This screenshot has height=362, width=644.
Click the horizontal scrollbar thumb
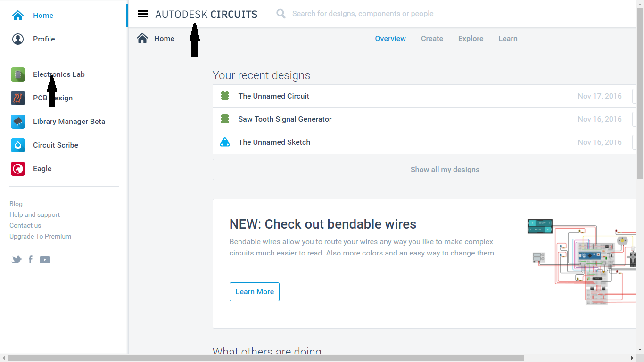(x=265, y=358)
